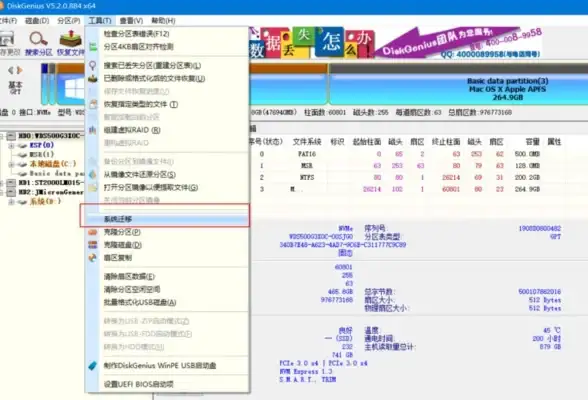Click the drive icon next to 系统(D:)
Image resolution: width=588 pixels, height=400 pixels.
point(22,202)
